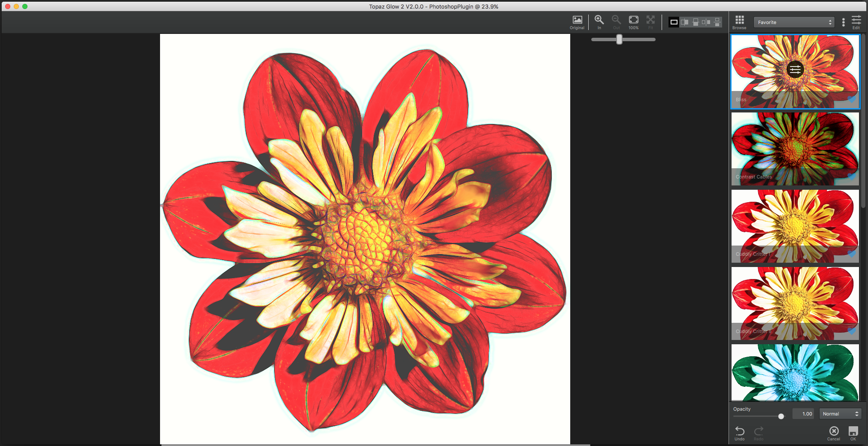
Task: Show the Original image view
Action: point(577,22)
